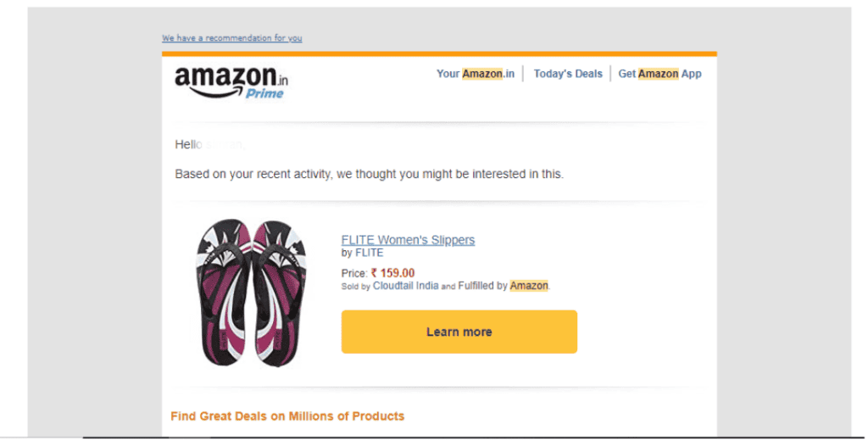This screenshot has width=868, height=441.
Task: Click the 'Based on your recent activity' sentence
Action: tap(369, 175)
